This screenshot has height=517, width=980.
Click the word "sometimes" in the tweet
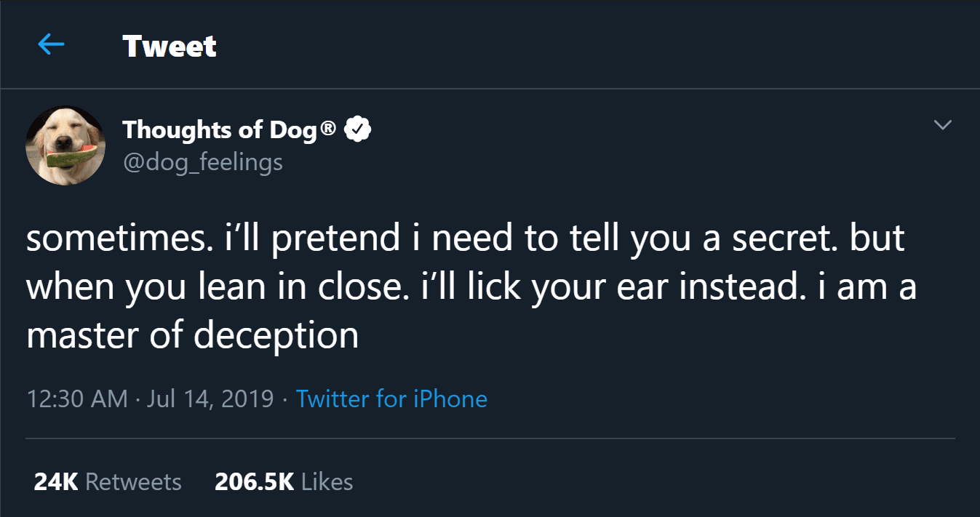[x=106, y=239]
